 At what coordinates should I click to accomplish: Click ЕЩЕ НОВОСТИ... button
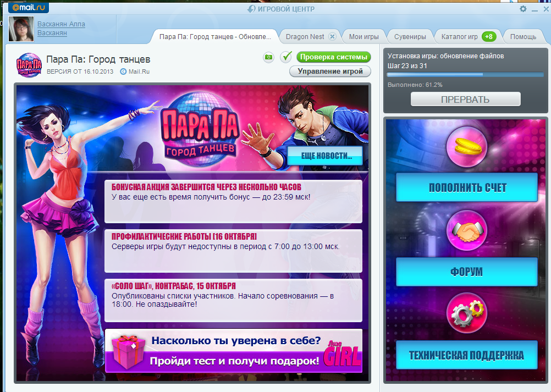pyautogui.click(x=326, y=156)
